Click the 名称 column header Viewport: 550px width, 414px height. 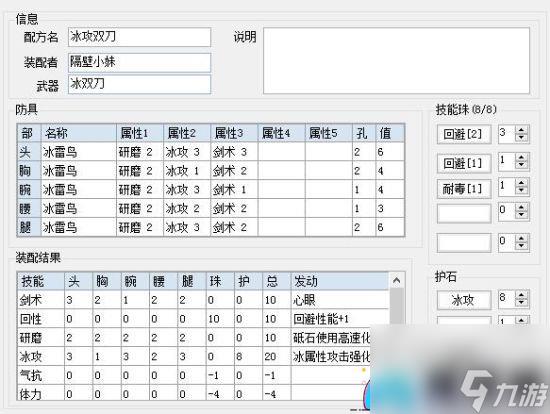pos(79,133)
